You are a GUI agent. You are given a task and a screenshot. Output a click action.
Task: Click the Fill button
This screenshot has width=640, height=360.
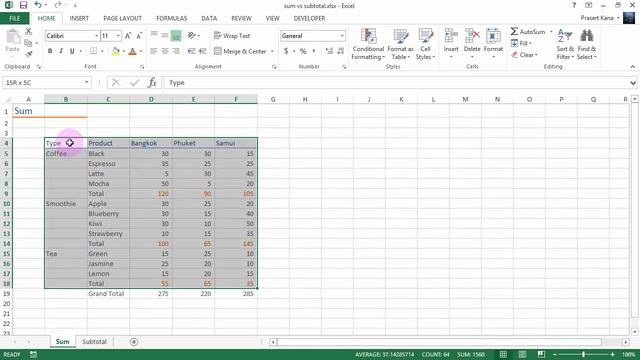(x=521, y=43)
